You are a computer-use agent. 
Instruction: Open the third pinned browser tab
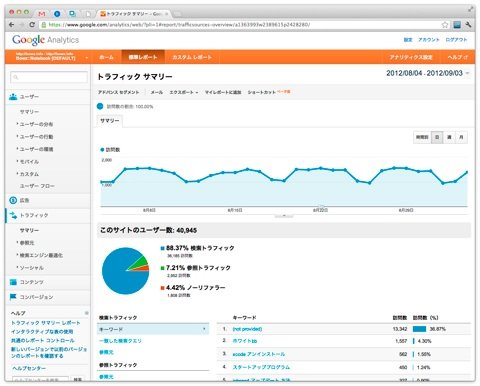[72, 14]
